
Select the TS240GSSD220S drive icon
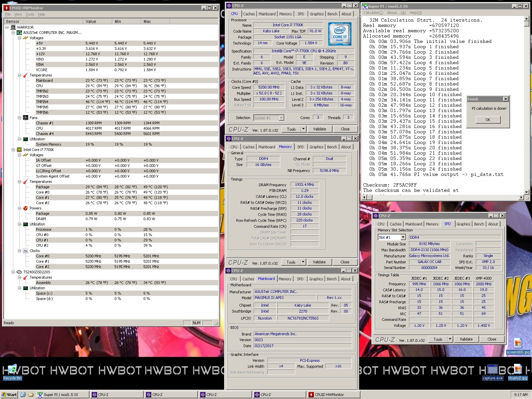click(19, 272)
